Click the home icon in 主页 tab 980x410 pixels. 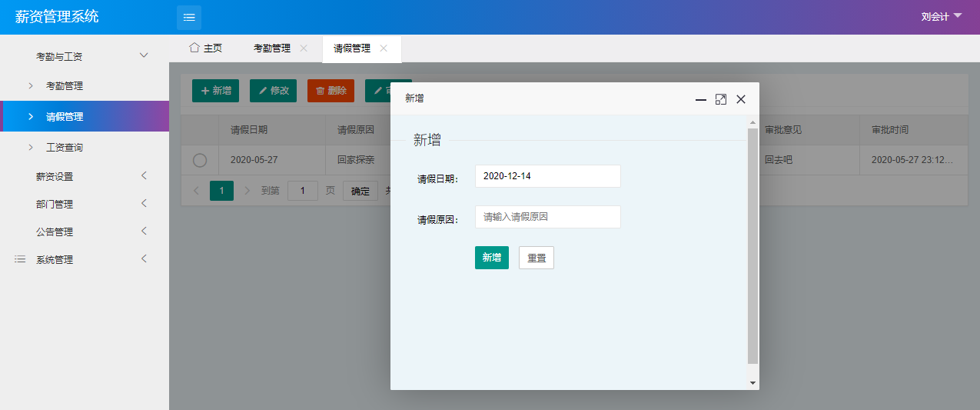point(194,48)
